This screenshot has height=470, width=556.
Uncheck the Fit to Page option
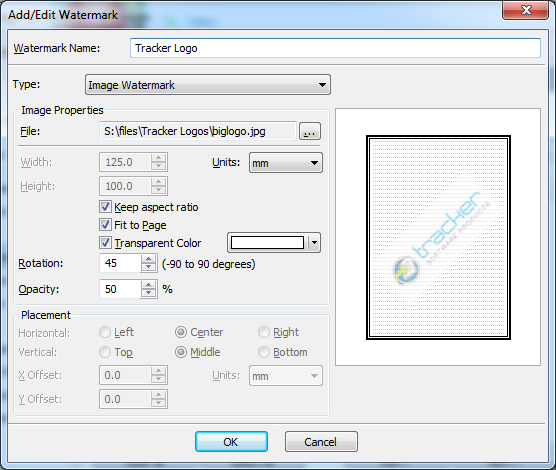[x=105, y=225]
